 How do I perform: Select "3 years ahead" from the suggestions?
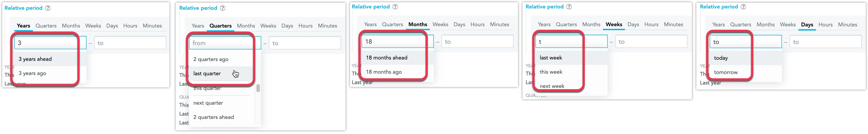(x=35, y=59)
